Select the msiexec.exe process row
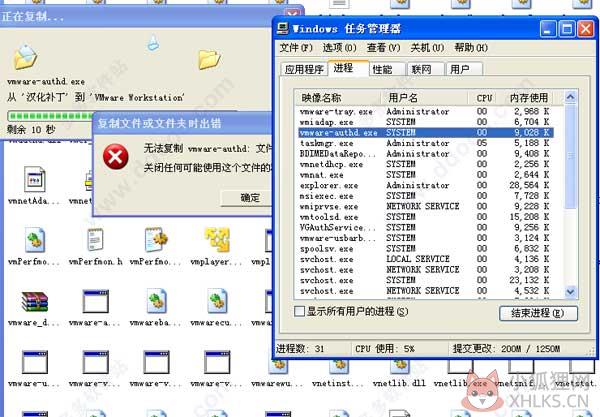The width and height of the screenshot is (600, 417). 426,196
